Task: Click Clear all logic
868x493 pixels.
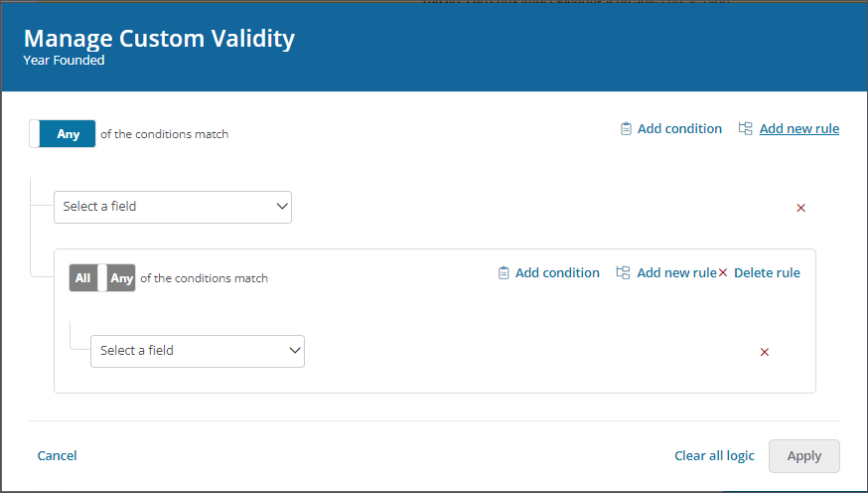Action: tap(714, 456)
